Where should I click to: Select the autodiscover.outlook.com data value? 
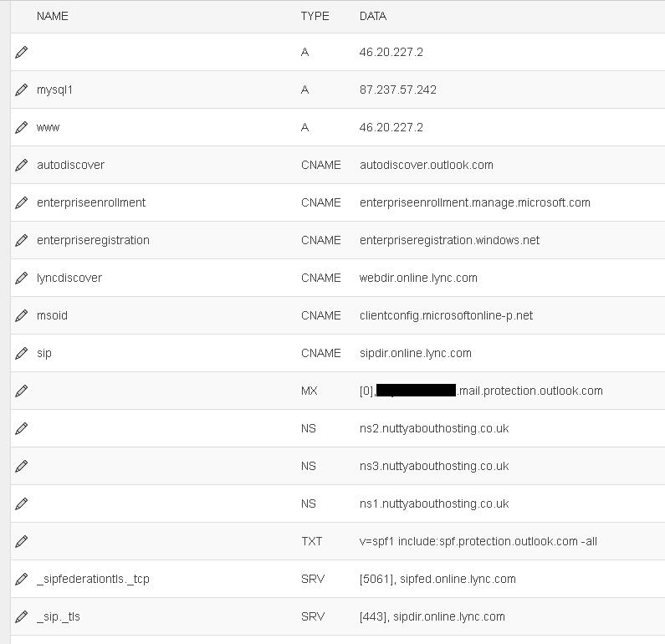click(x=427, y=165)
